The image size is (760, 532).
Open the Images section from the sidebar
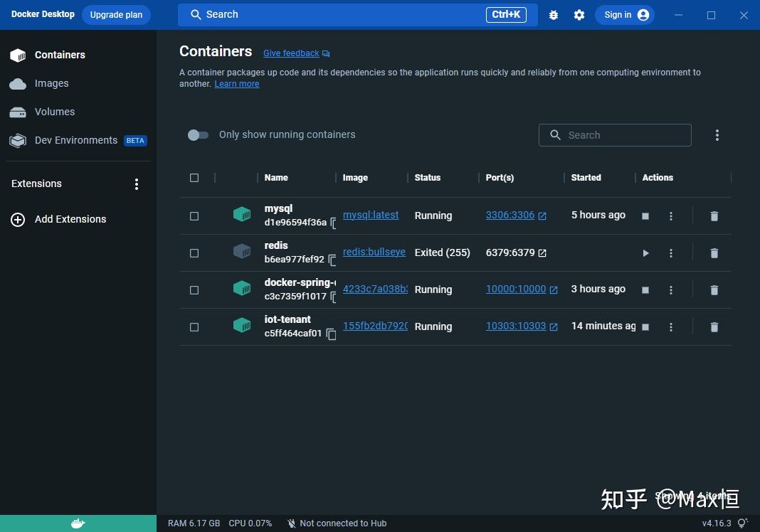pos(51,83)
